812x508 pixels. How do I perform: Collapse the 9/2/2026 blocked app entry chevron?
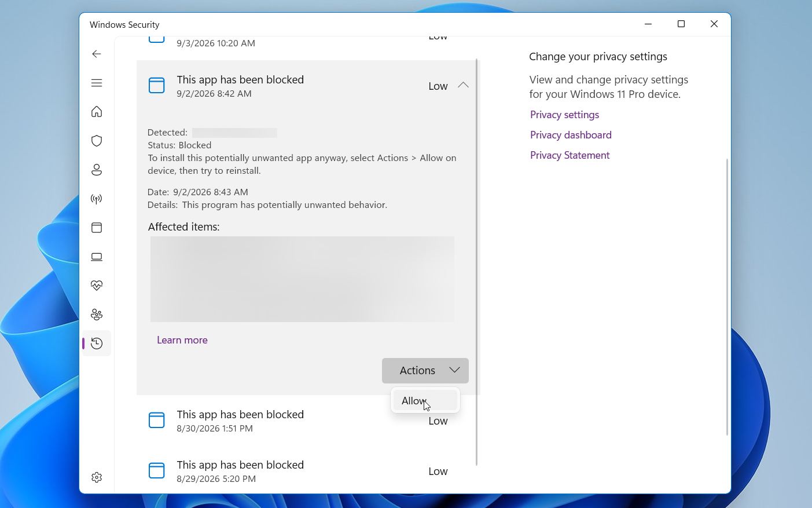[x=463, y=85]
